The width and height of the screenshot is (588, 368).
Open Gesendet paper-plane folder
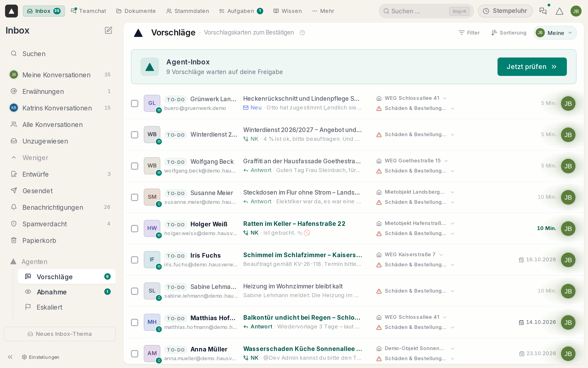60,191
